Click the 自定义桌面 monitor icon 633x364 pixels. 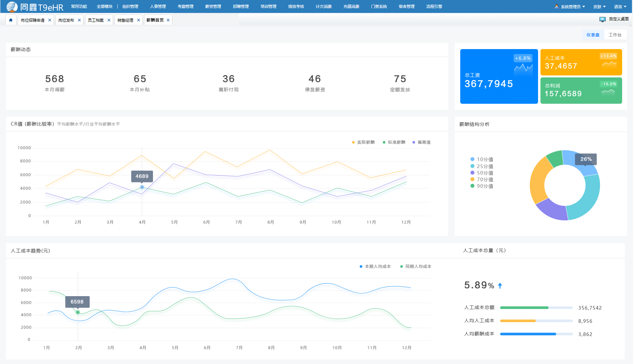coord(602,19)
